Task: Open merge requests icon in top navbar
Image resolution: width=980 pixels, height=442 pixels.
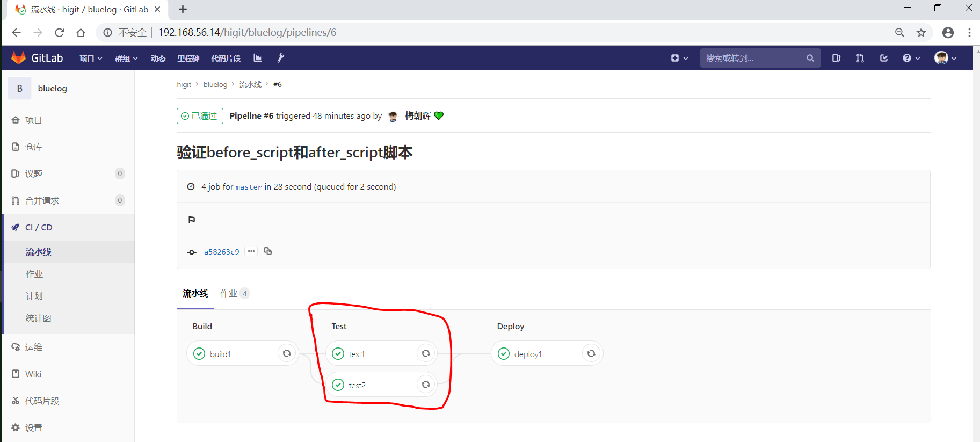Action: (860, 58)
